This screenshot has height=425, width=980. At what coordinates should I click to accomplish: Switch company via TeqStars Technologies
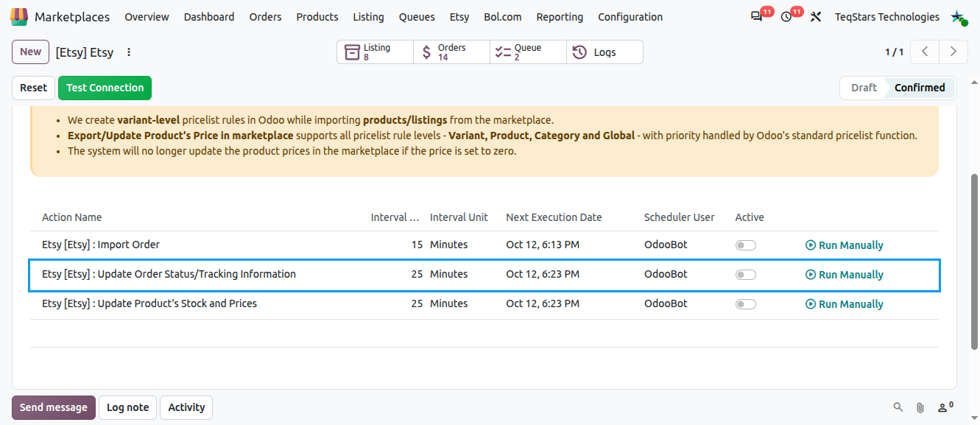[x=886, y=17]
